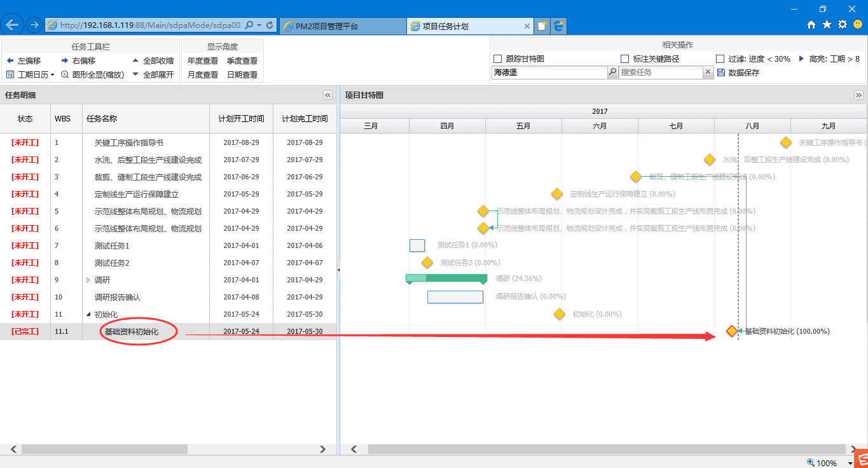Clear the task search box with X
The height and width of the screenshot is (468, 868).
tap(708, 72)
